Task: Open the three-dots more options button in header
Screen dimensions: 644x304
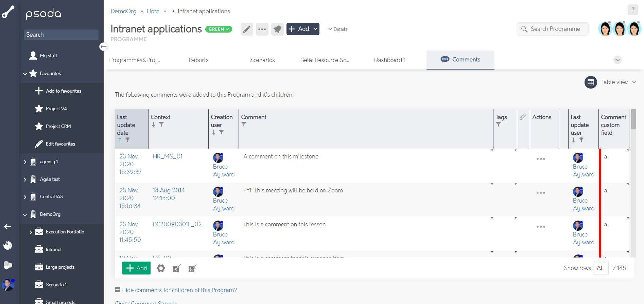Action: (262, 29)
